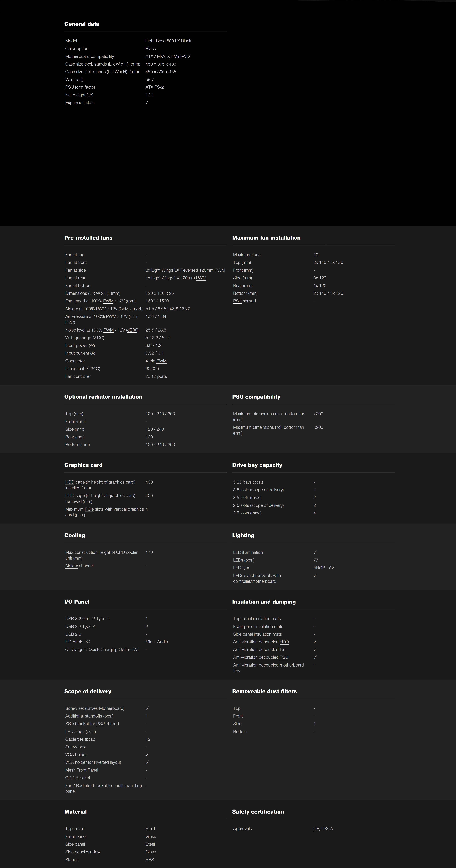Select cable ties value '12'

point(148,739)
